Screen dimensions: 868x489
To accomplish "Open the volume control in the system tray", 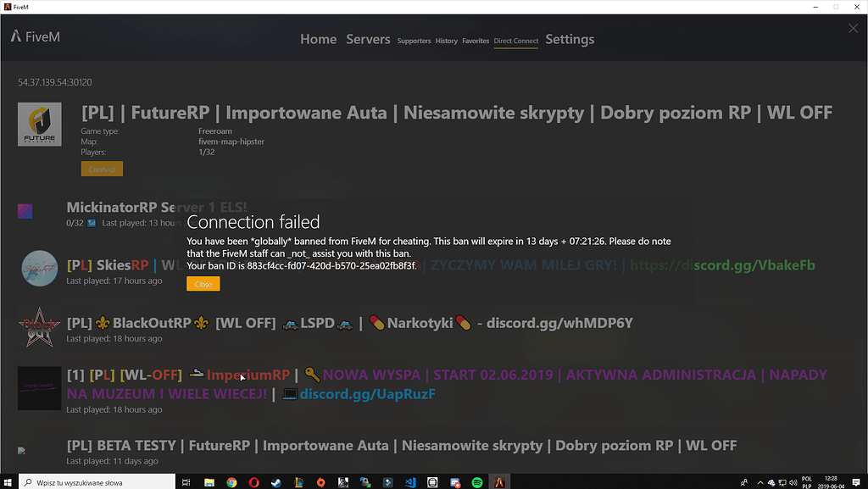I will tap(793, 481).
